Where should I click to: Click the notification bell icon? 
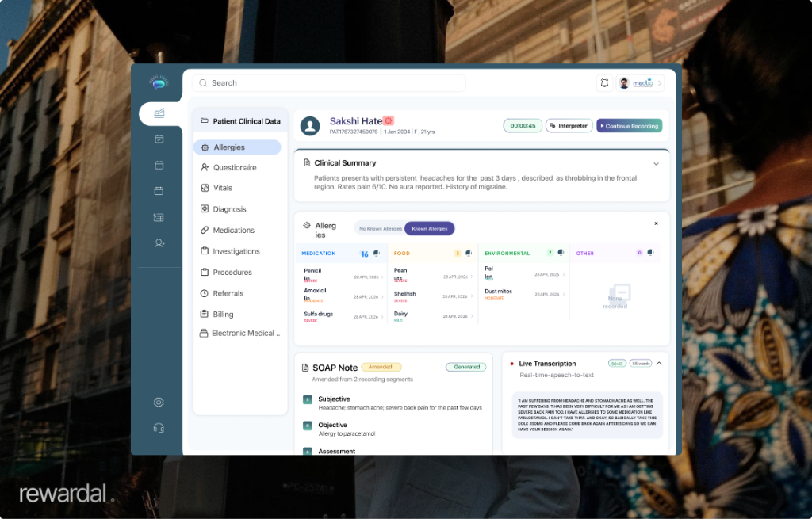click(x=604, y=82)
